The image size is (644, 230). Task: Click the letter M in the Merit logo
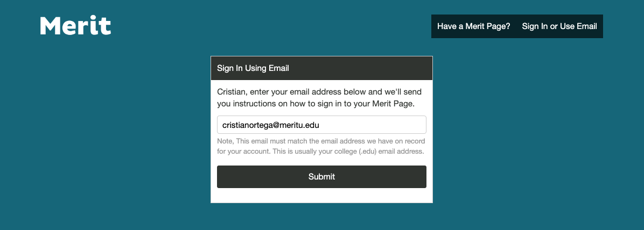click(51, 26)
